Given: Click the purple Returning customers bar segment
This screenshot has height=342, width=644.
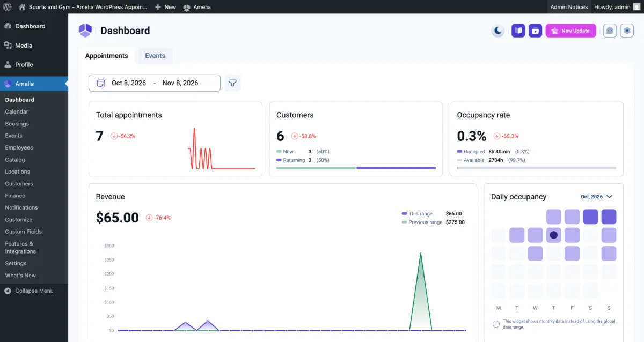Looking at the screenshot, I should tap(396, 168).
